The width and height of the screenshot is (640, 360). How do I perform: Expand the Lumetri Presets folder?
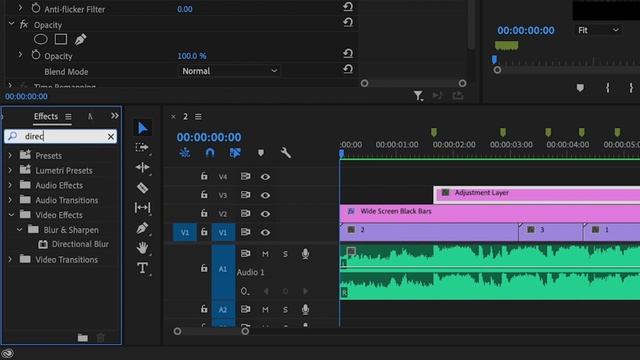[11, 170]
